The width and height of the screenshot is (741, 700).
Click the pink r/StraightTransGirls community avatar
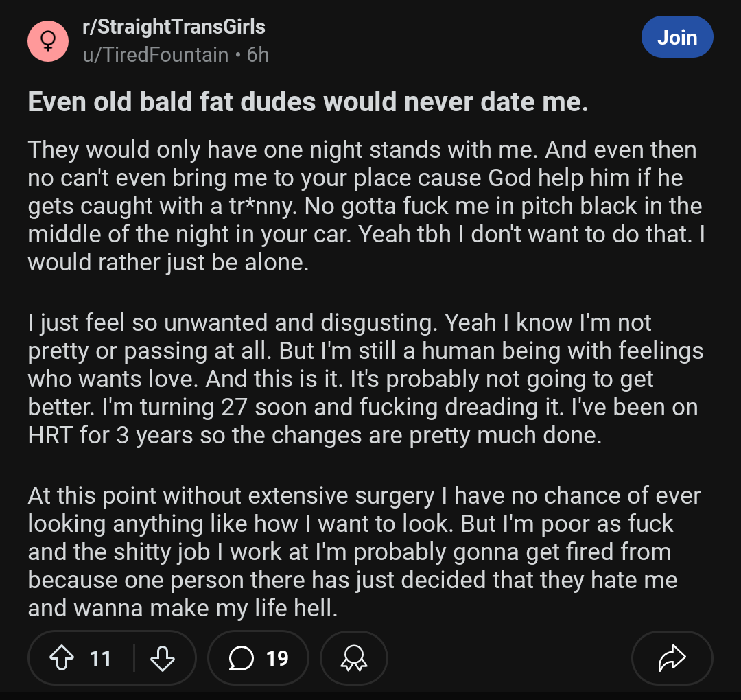[48, 41]
